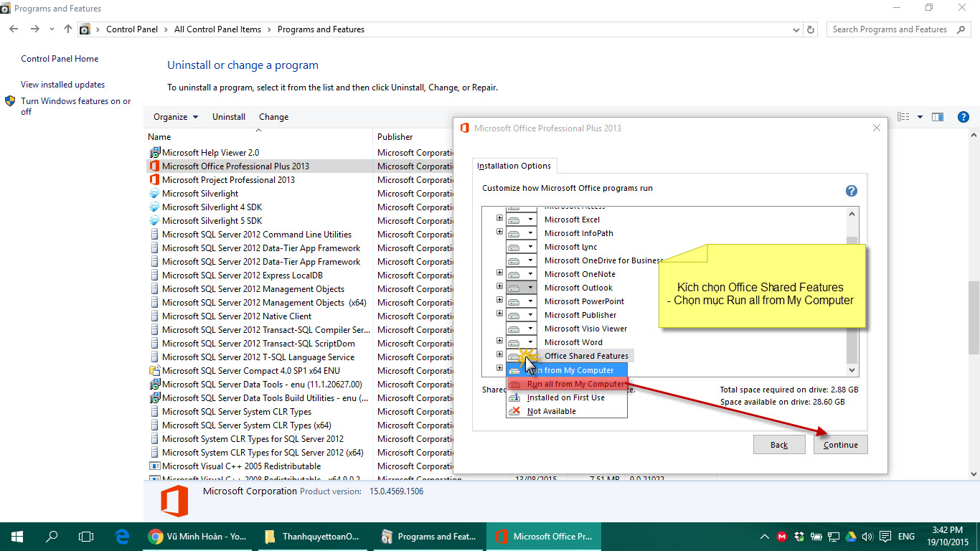Open the view options dropdown arrow
Viewport: 980px width, 551px height.
pyautogui.click(x=920, y=117)
